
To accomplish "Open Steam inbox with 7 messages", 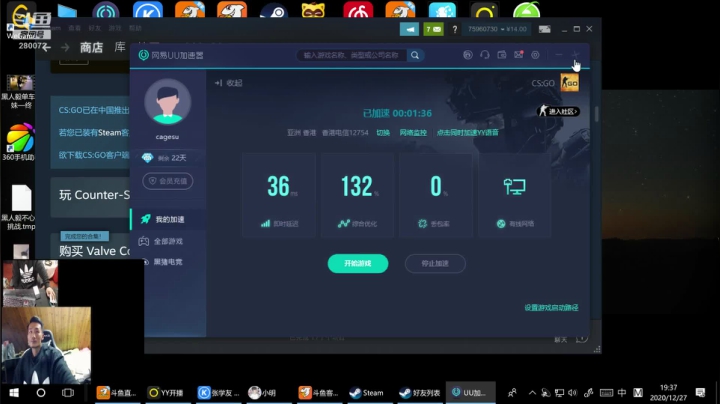I will click(433, 29).
